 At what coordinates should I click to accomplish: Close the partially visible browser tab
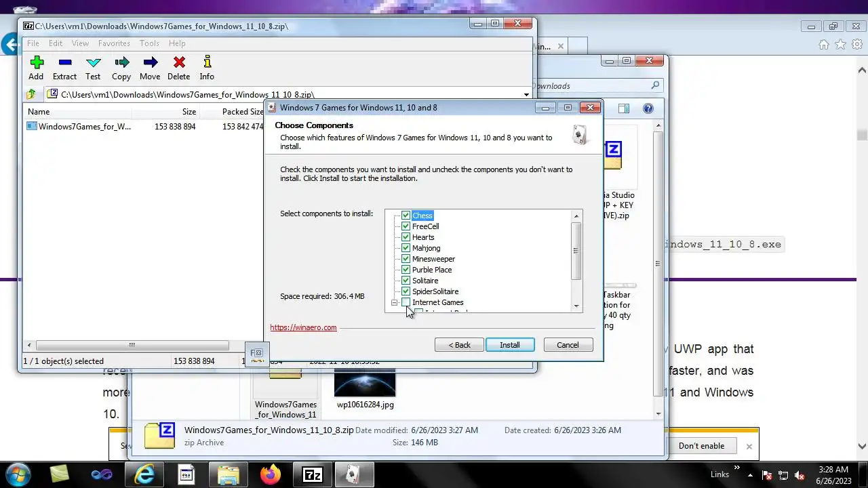click(x=560, y=46)
